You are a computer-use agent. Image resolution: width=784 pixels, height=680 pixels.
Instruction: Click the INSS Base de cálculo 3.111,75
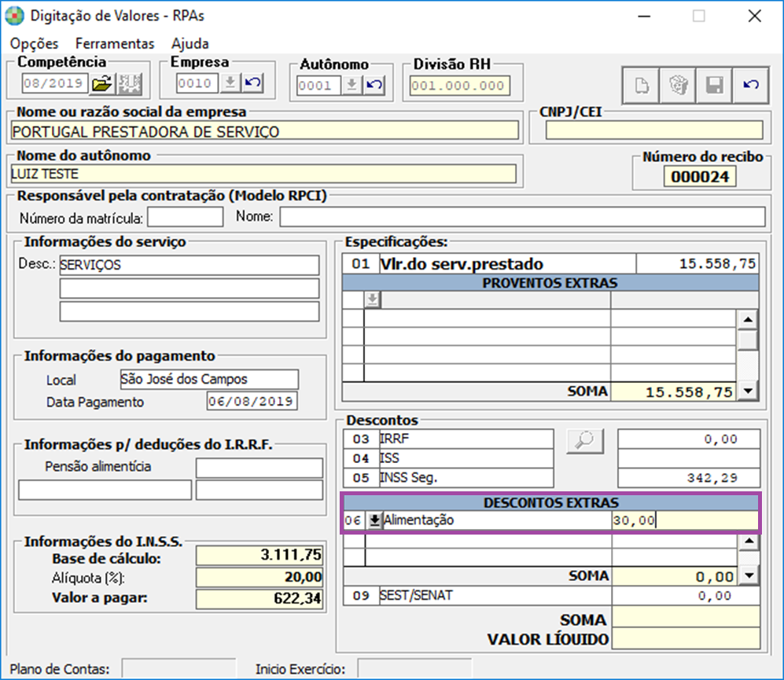click(259, 555)
